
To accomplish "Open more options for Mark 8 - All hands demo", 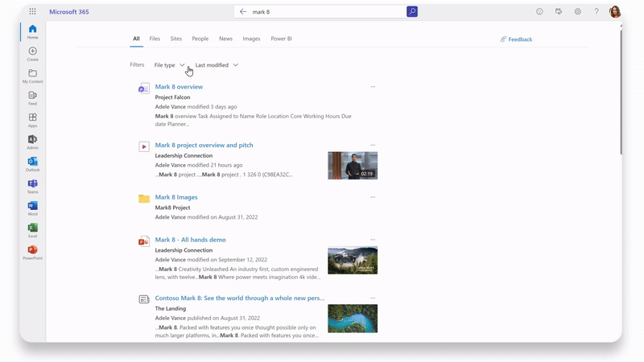I will click(373, 240).
